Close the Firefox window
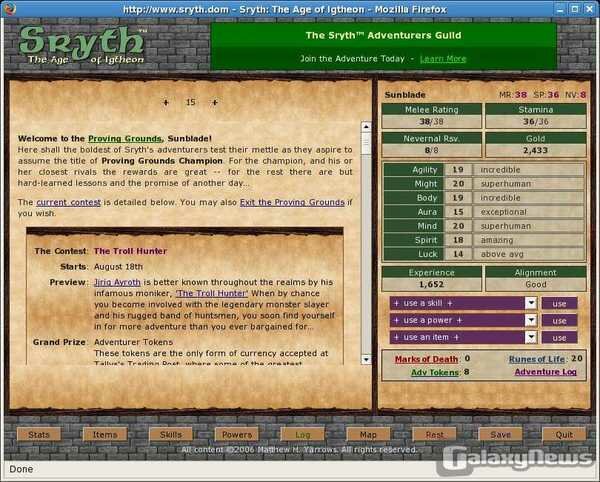The height and width of the screenshot is (482, 600). click(589, 9)
